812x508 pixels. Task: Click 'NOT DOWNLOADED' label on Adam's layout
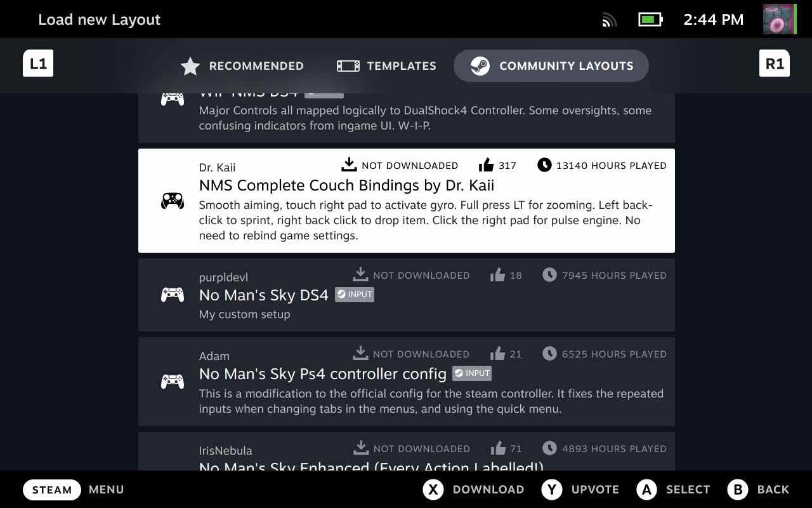tap(421, 354)
